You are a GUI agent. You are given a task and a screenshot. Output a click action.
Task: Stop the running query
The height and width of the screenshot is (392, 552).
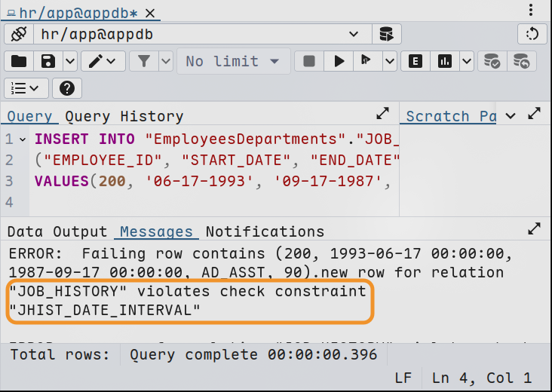tap(308, 61)
